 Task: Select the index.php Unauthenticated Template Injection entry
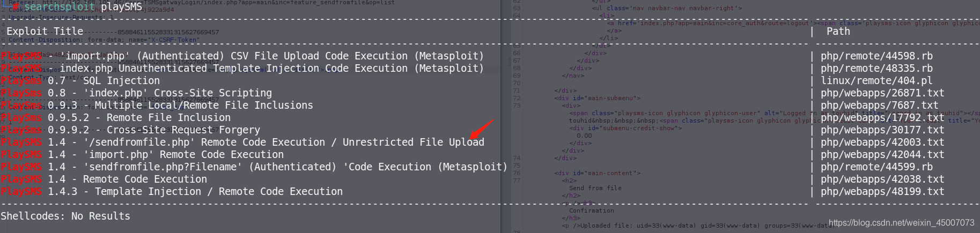coord(242,68)
